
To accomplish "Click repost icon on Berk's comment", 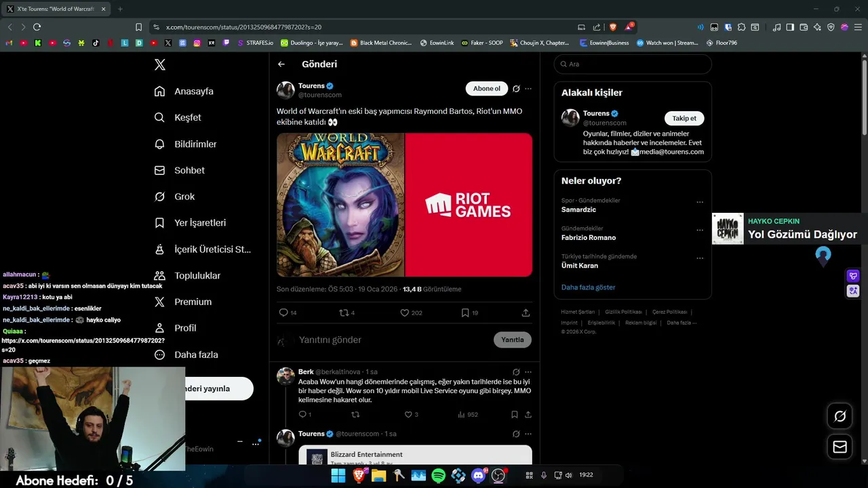I will (355, 414).
